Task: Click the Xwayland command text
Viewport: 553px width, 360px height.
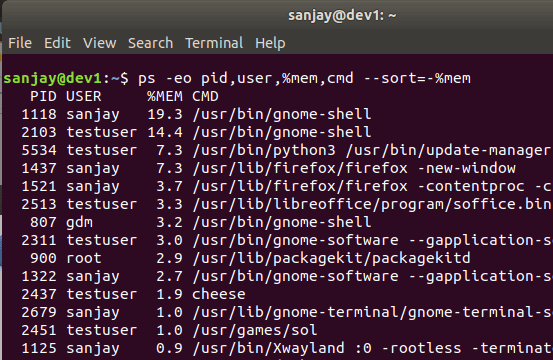Action: click(x=372, y=348)
